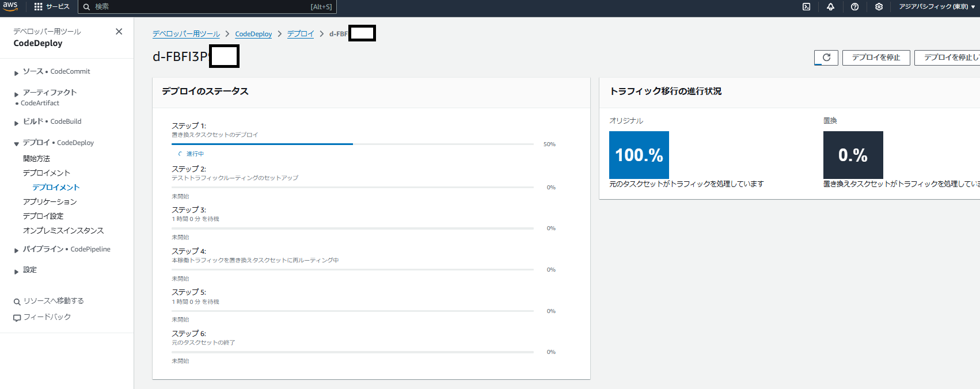
Task: Open デプロイメント parent item in sidebar
Action: [47, 173]
